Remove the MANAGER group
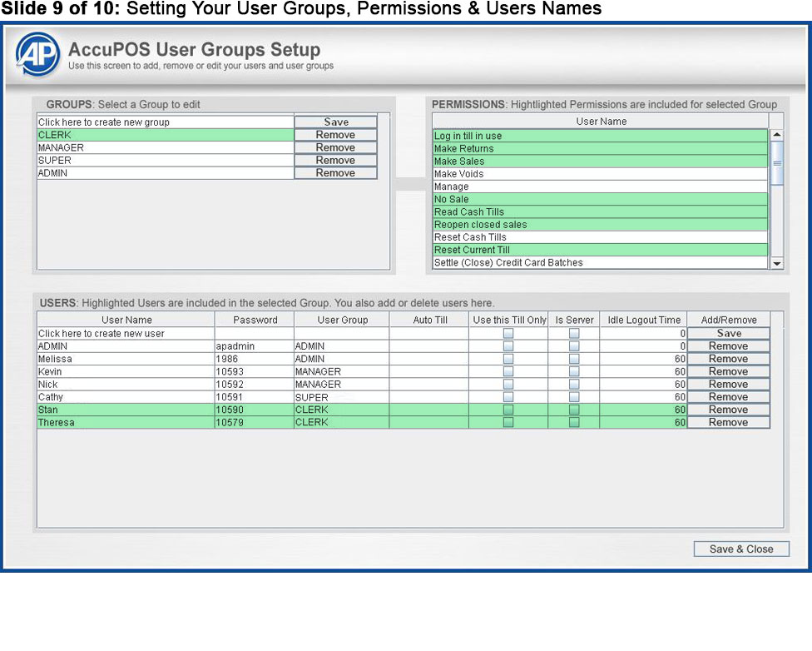The image size is (812, 651). [x=335, y=147]
